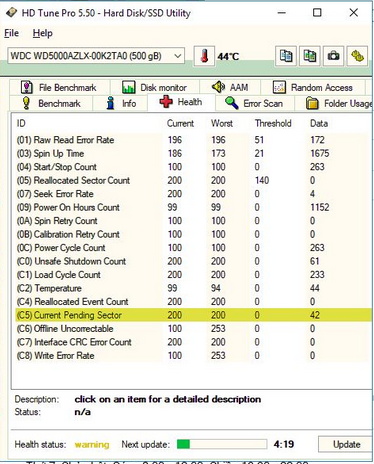Switch to Random Access tab
This screenshot has width=374, height=464.
313,88
